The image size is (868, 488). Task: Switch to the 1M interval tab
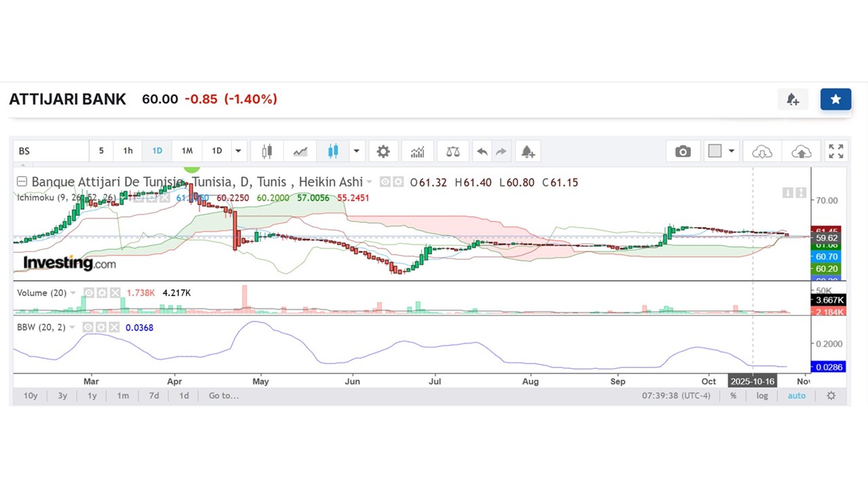pos(187,151)
